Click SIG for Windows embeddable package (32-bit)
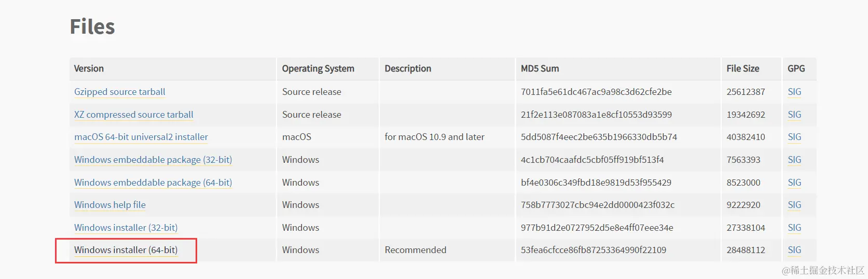The height and width of the screenshot is (279, 868). (794, 160)
